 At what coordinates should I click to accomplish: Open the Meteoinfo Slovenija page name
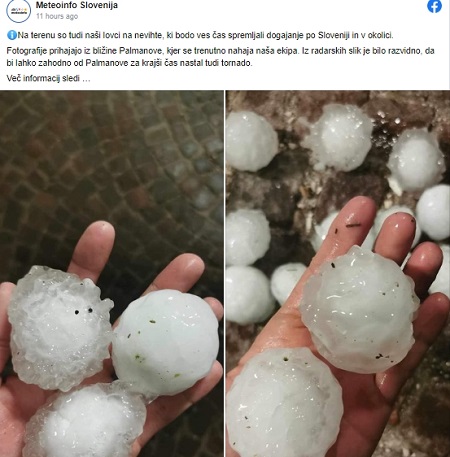(x=77, y=5)
